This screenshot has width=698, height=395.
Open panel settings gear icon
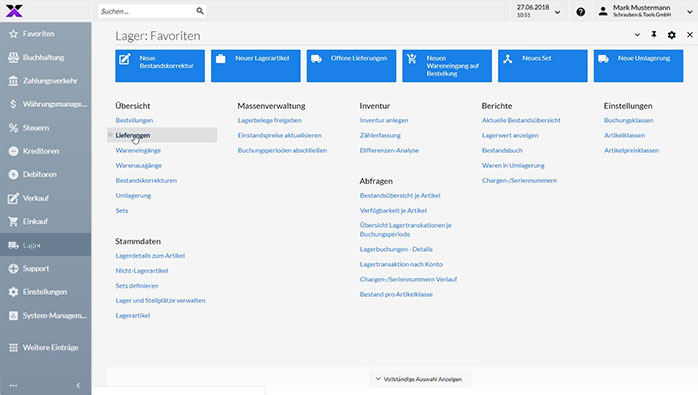(x=672, y=35)
